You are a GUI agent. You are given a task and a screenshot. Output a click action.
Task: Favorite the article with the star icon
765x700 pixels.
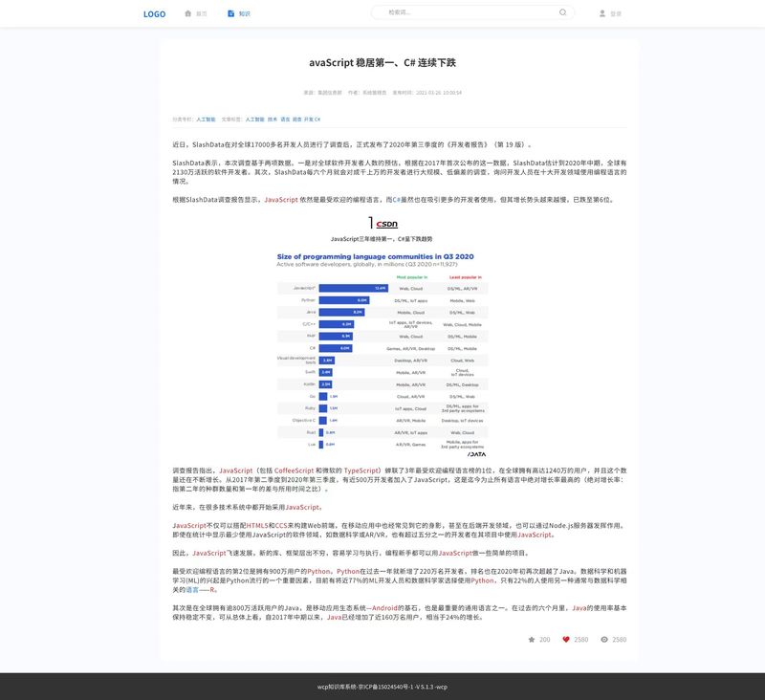(x=532, y=640)
